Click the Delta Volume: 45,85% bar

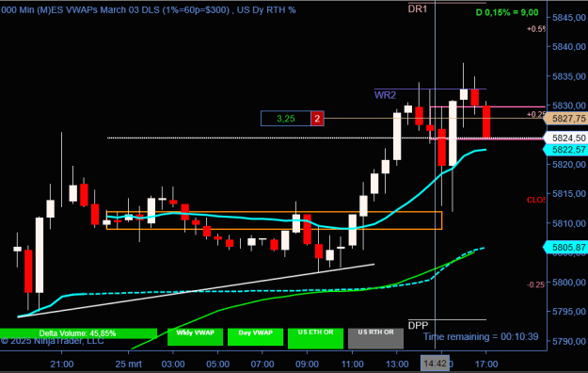pyautogui.click(x=78, y=333)
